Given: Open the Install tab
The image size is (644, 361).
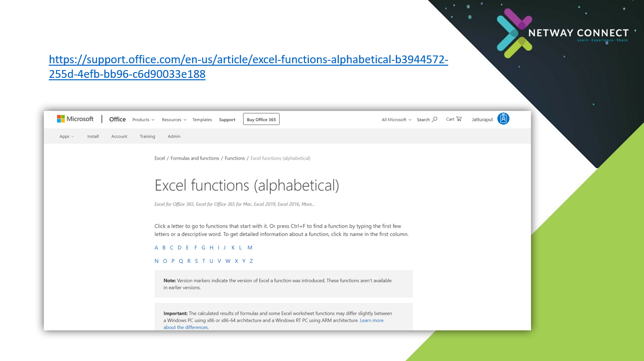Looking at the screenshot, I should (x=93, y=137).
